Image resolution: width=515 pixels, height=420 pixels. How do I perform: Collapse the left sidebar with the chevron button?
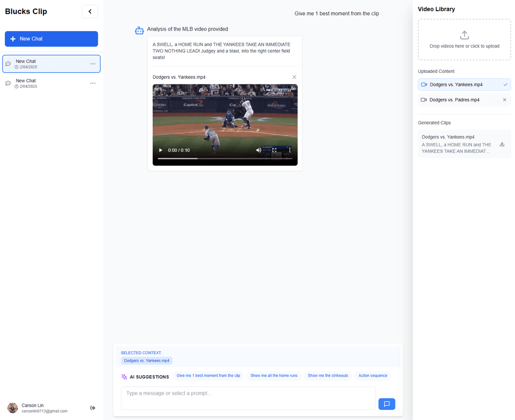[x=90, y=11]
